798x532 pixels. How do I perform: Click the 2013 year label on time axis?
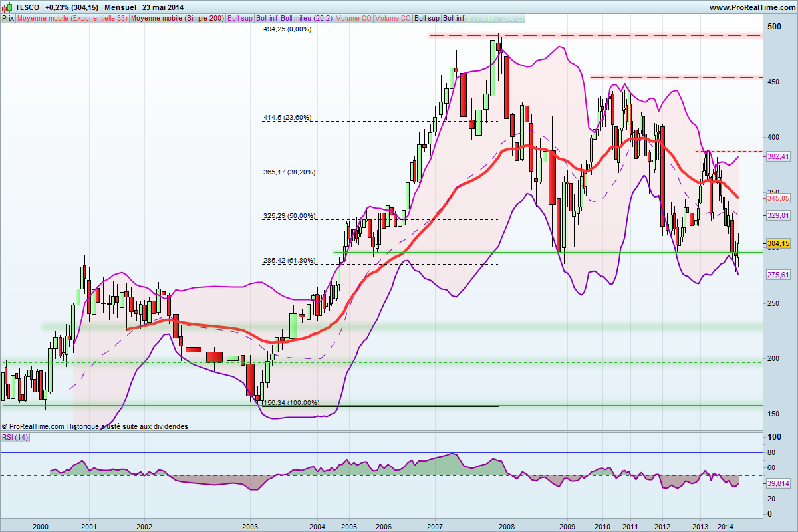[700, 525]
